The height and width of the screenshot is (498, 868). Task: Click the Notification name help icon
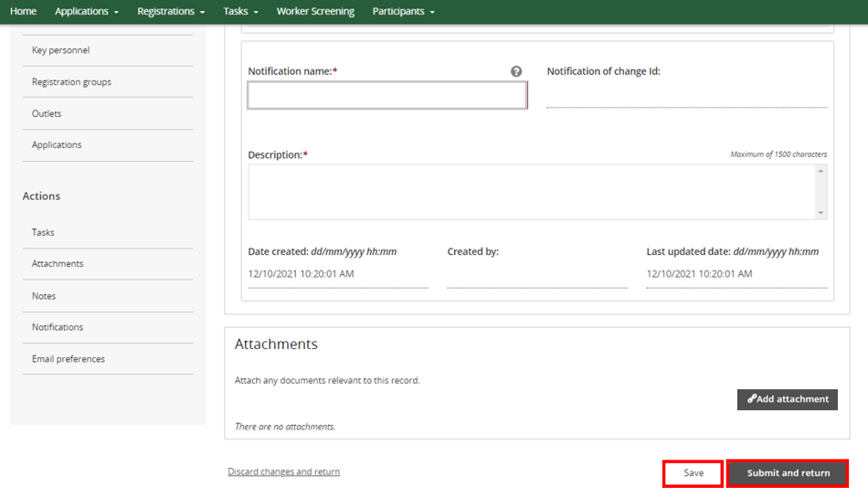pos(516,71)
